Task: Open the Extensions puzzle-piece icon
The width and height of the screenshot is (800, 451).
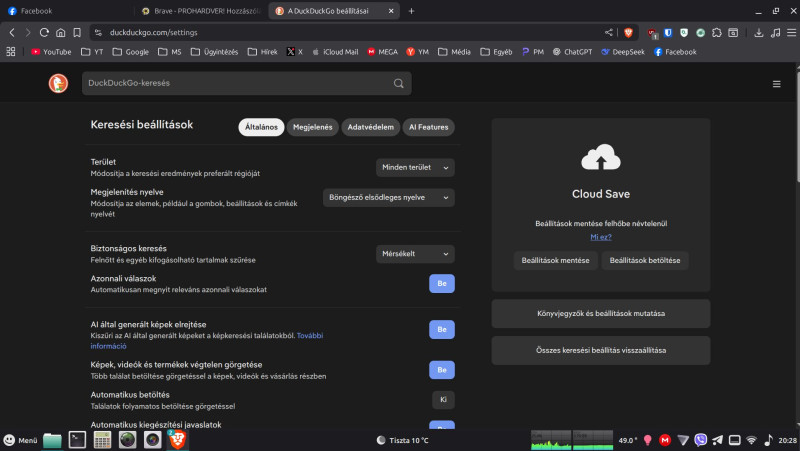Action: click(x=717, y=32)
